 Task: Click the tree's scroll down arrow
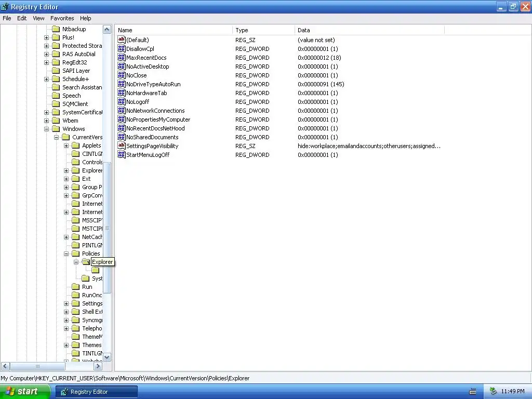pos(107,357)
